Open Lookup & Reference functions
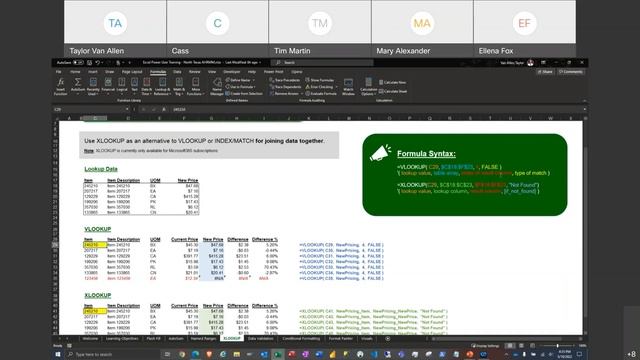Screen dimensions: 640x360 pyautogui.click(x=162, y=86)
